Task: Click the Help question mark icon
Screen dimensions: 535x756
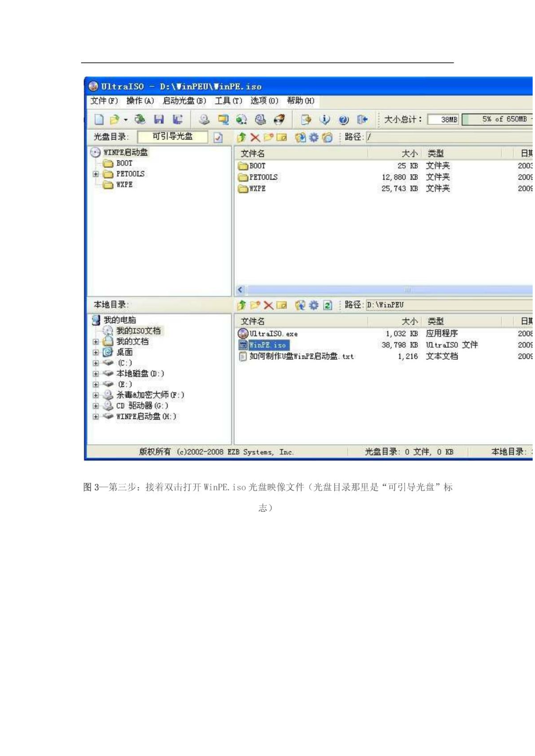Action: 343,120
